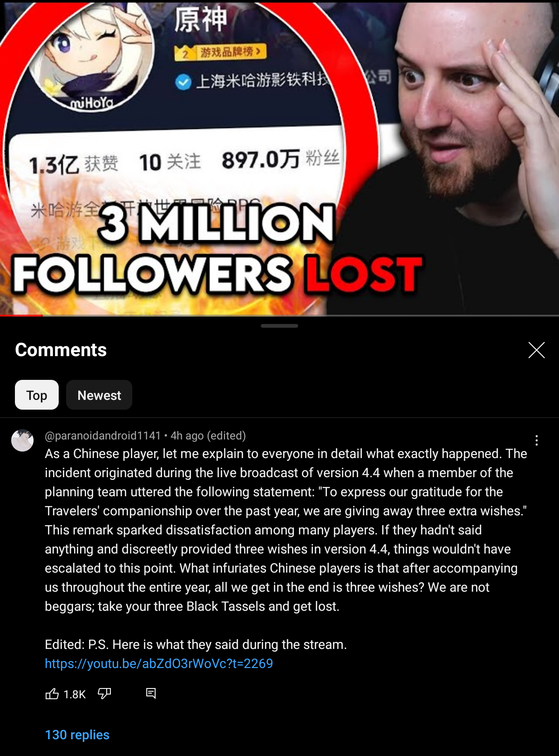Tap the video player area
Viewport: 559px width, 756px height.
(279, 157)
